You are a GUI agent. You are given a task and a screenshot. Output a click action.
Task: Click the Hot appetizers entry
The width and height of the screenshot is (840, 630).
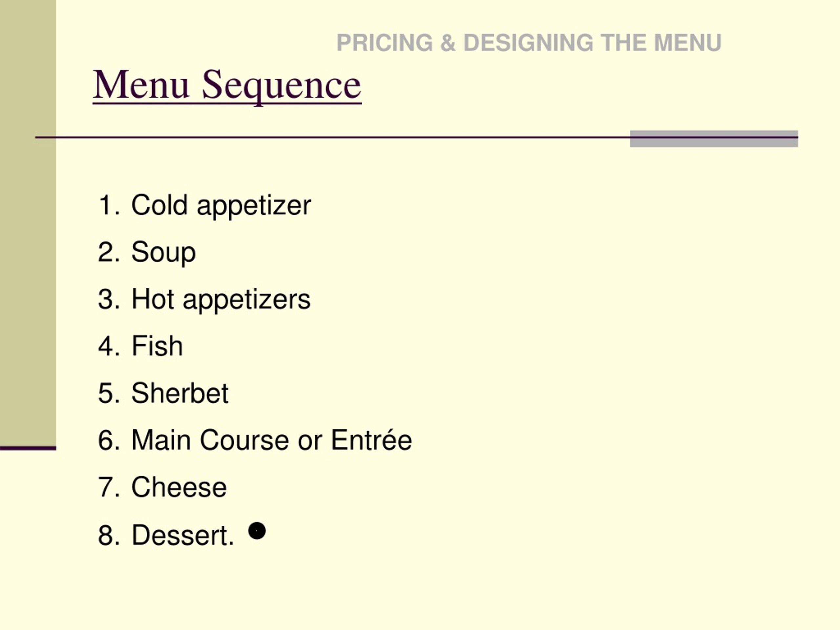[220, 299]
